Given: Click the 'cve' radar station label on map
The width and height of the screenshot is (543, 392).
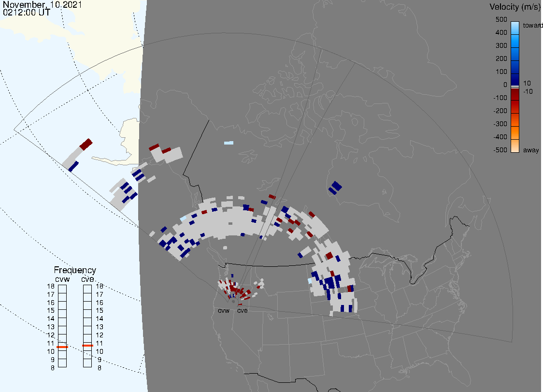Looking at the screenshot, I should click(x=243, y=310).
